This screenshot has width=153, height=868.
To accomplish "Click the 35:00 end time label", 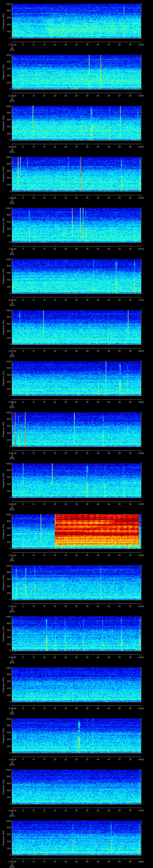I will click(x=141, y=198).
